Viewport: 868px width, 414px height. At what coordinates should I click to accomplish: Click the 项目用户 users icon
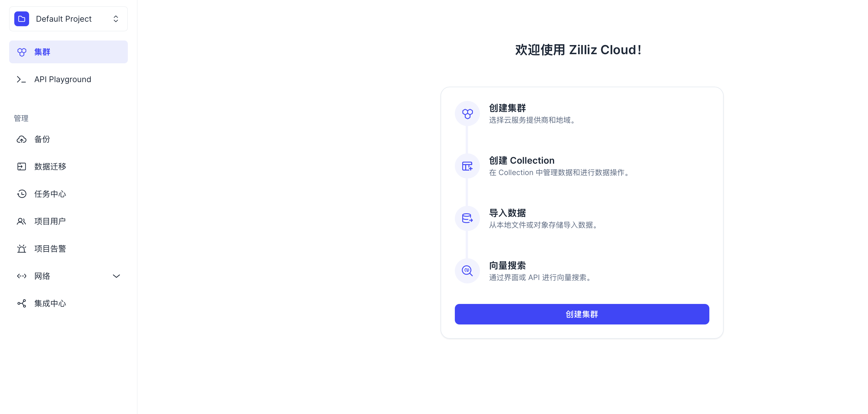tap(22, 222)
